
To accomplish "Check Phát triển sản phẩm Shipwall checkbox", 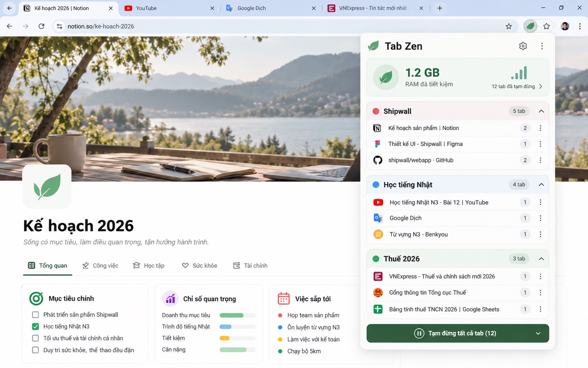I will [35, 315].
